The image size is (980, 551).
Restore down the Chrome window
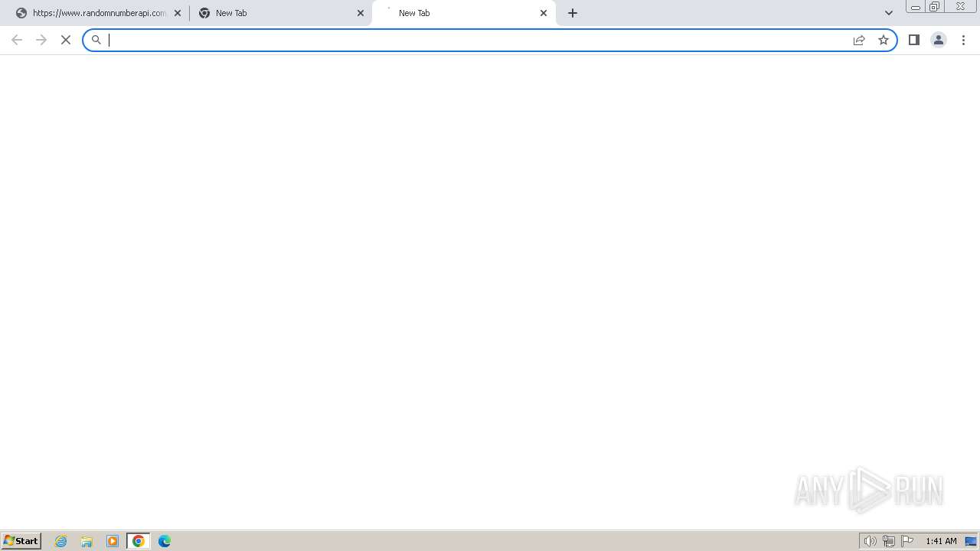[935, 7]
